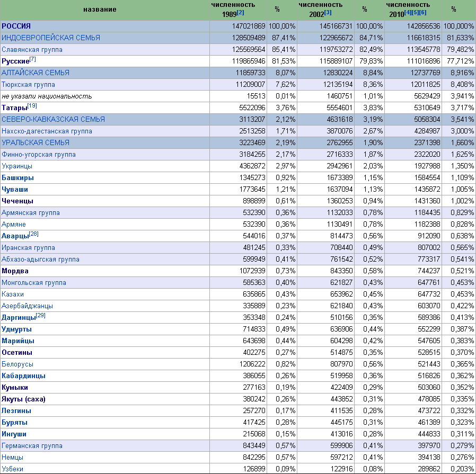Open the Татары link
The width and height of the screenshot is (476, 474).
[14, 108]
